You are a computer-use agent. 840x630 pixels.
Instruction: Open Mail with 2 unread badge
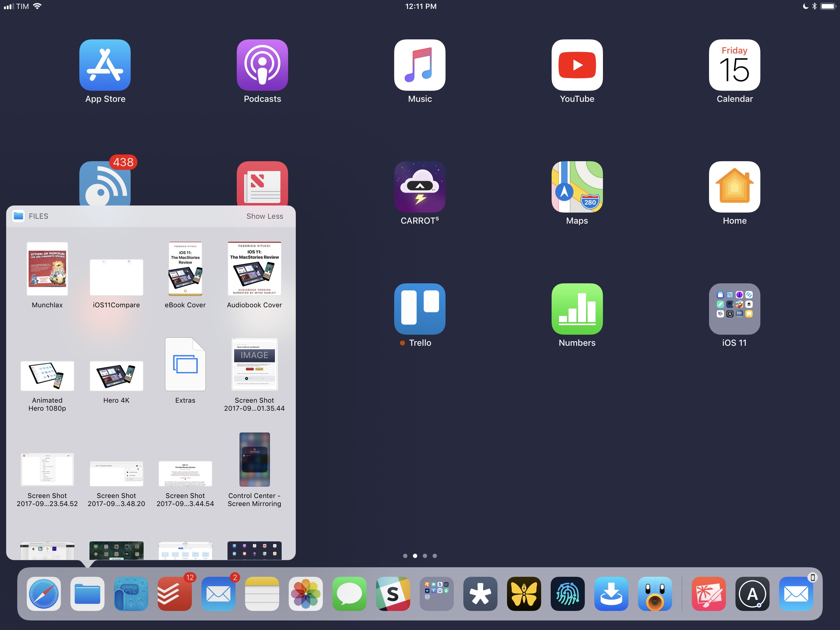218,594
